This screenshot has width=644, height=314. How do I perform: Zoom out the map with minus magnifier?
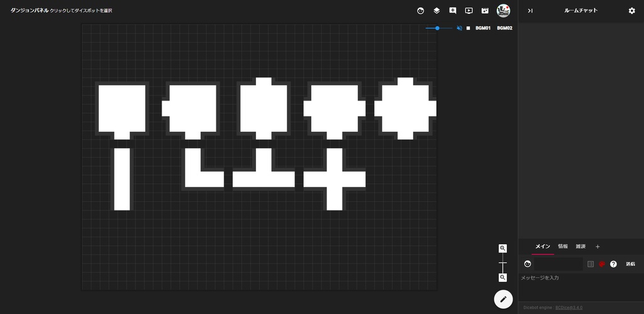502,278
